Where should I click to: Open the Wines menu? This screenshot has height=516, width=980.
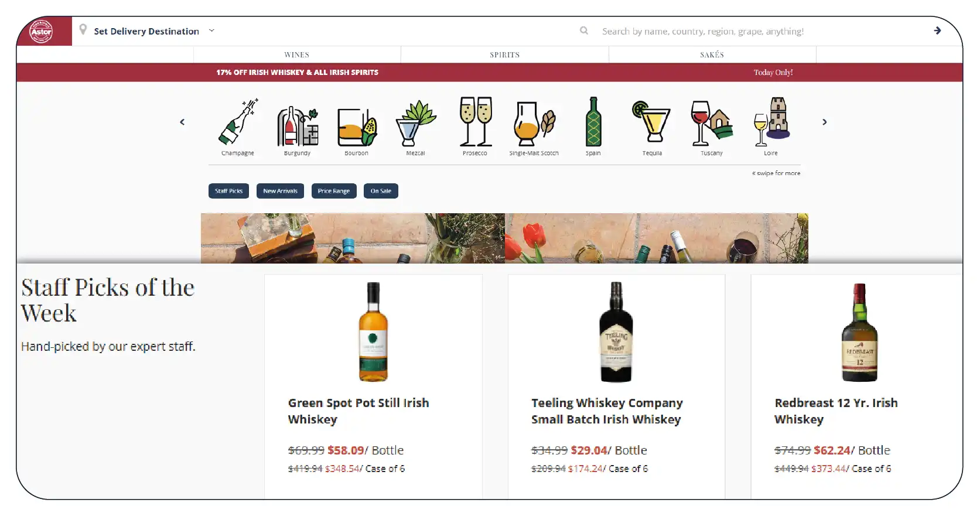tap(297, 54)
